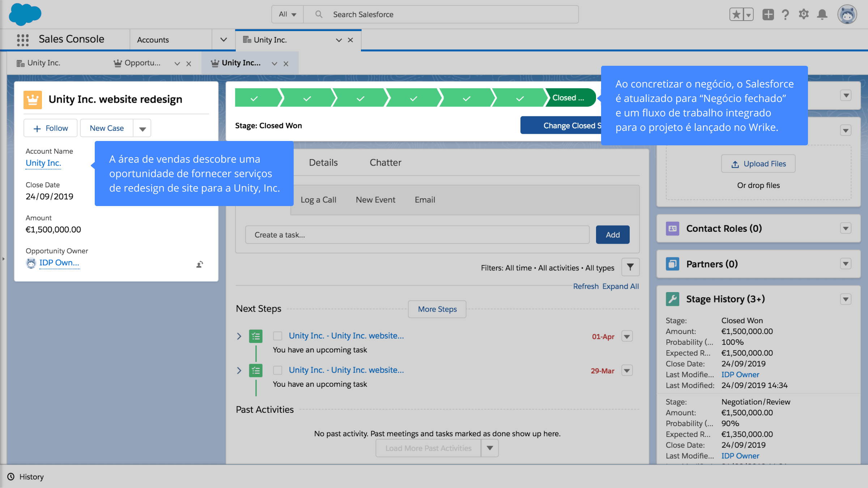868x488 pixels.
Task: Click the Change Closed Stage button
Action: [x=561, y=125]
